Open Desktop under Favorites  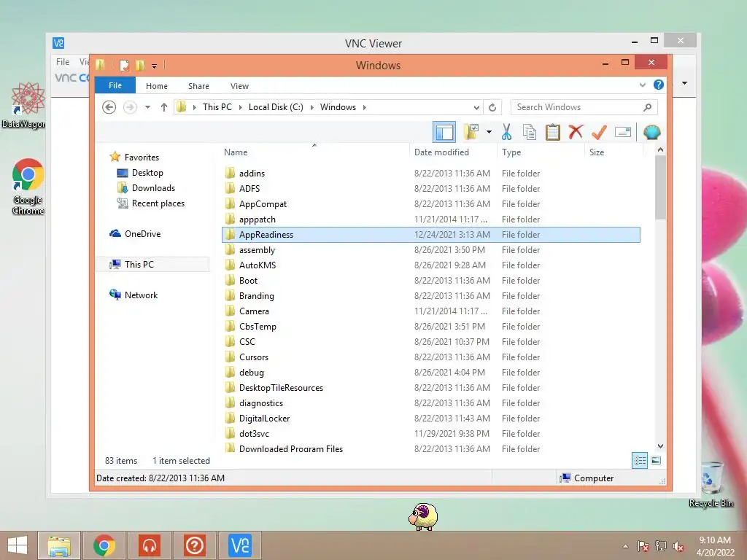pyautogui.click(x=147, y=173)
